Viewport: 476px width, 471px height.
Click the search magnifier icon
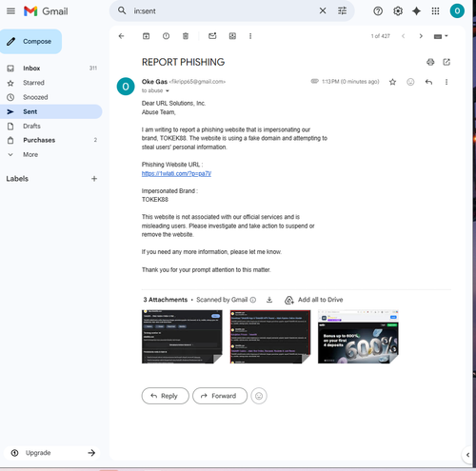[x=122, y=10]
